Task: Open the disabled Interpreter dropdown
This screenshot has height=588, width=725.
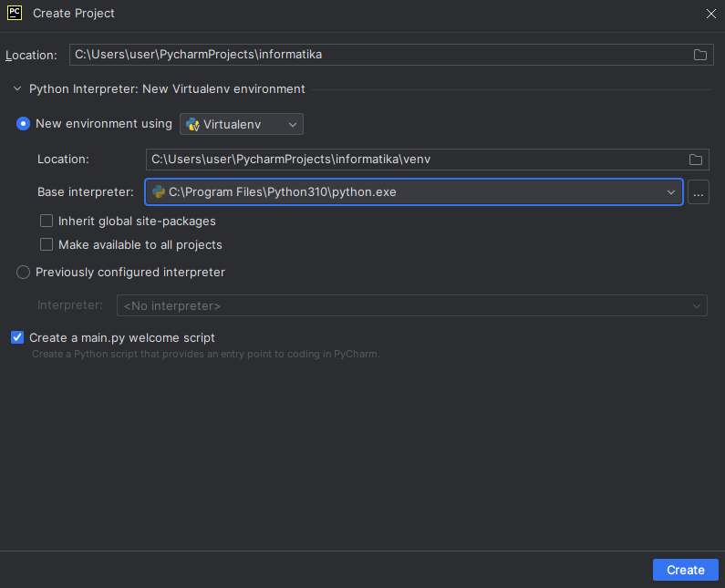Action: pyautogui.click(x=412, y=305)
